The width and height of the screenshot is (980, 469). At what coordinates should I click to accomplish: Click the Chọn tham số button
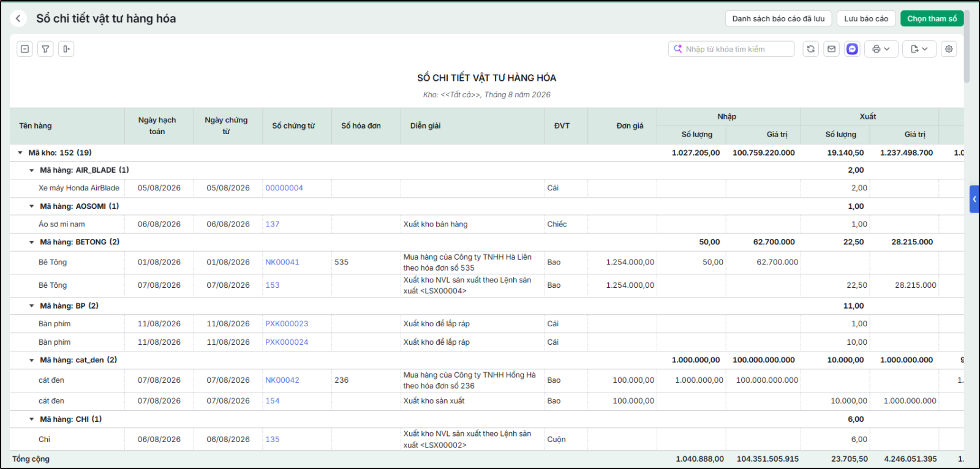pyautogui.click(x=932, y=18)
